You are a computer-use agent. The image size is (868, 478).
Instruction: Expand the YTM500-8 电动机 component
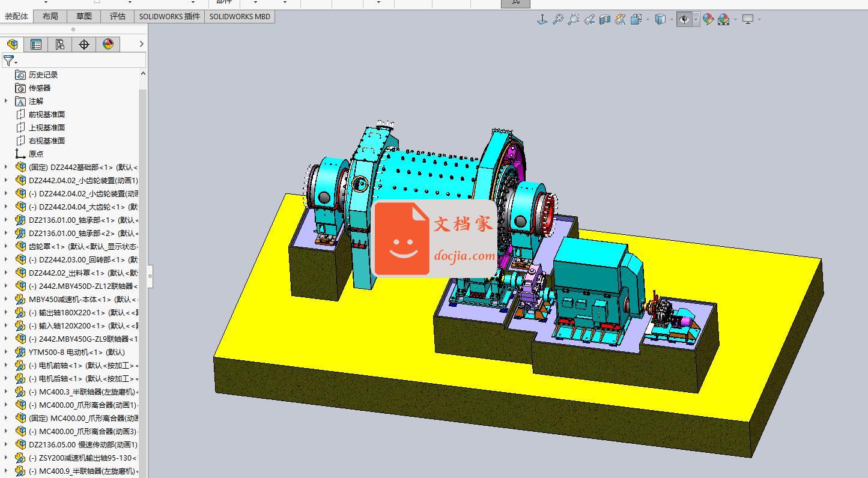click(x=7, y=352)
